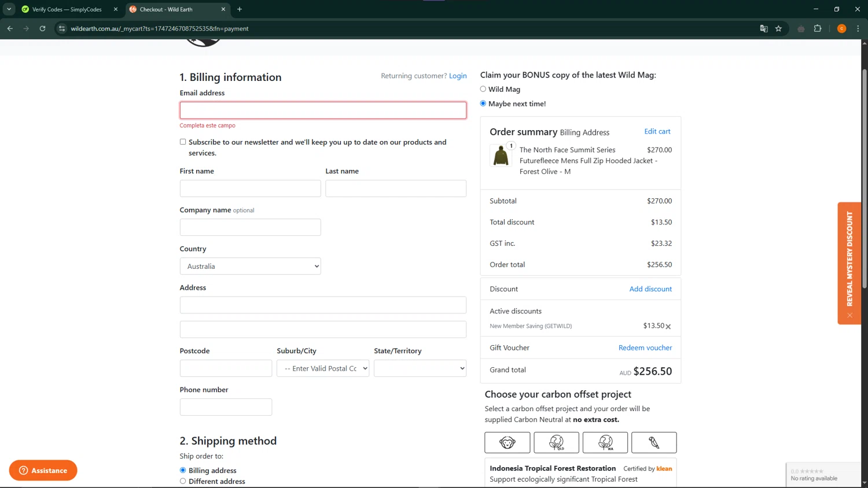Click the translate page icon
This screenshot has height=488, width=868.
click(x=763, y=28)
